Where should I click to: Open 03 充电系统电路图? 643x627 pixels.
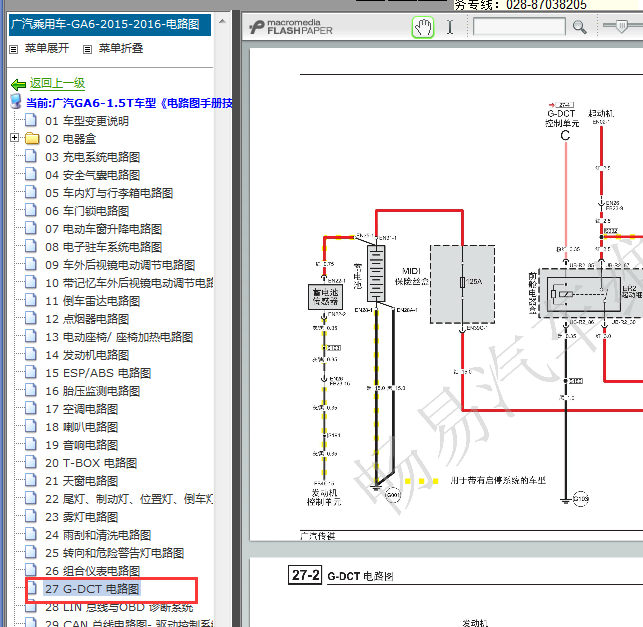tap(93, 157)
